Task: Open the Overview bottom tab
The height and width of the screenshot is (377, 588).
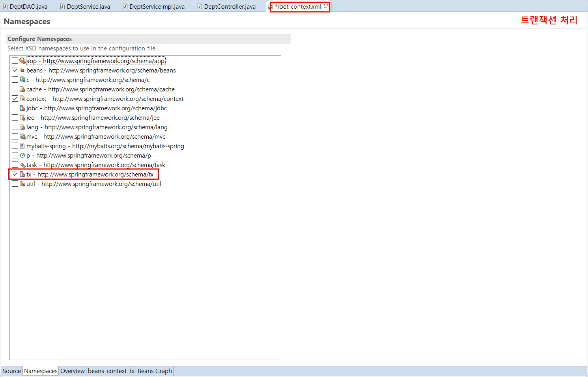Action: pos(73,371)
